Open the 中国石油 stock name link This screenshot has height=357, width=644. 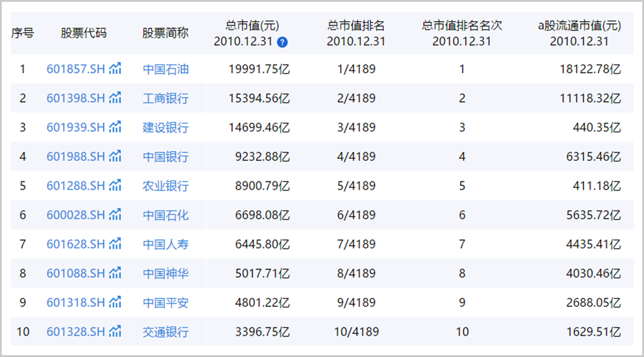point(166,69)
